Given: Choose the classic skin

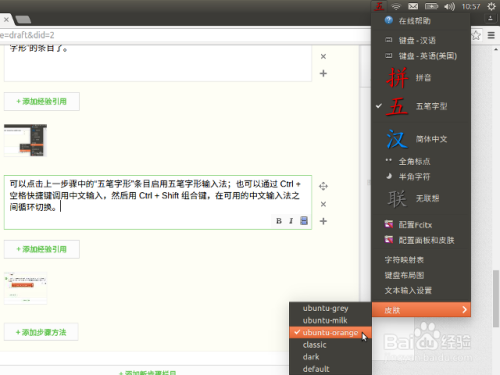Looking at the screenshot, I should [330, 345].
